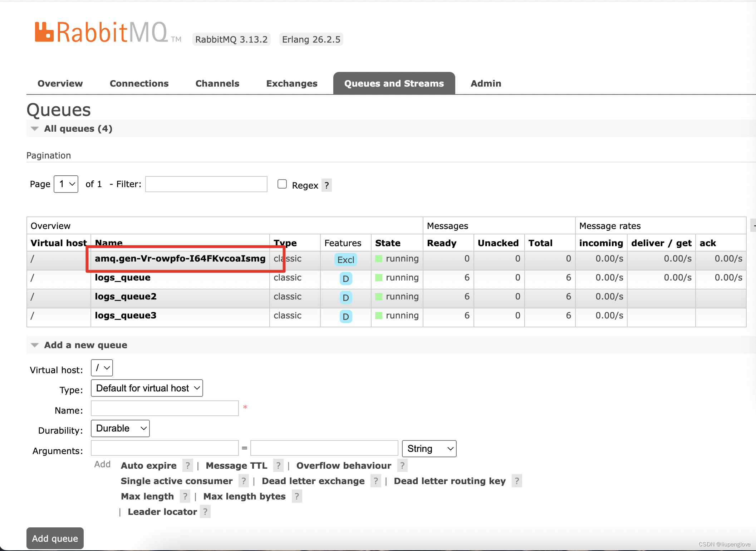Open the logs_queue2 queue link
This screenshot has height=551, width=756.
point(126,297)
